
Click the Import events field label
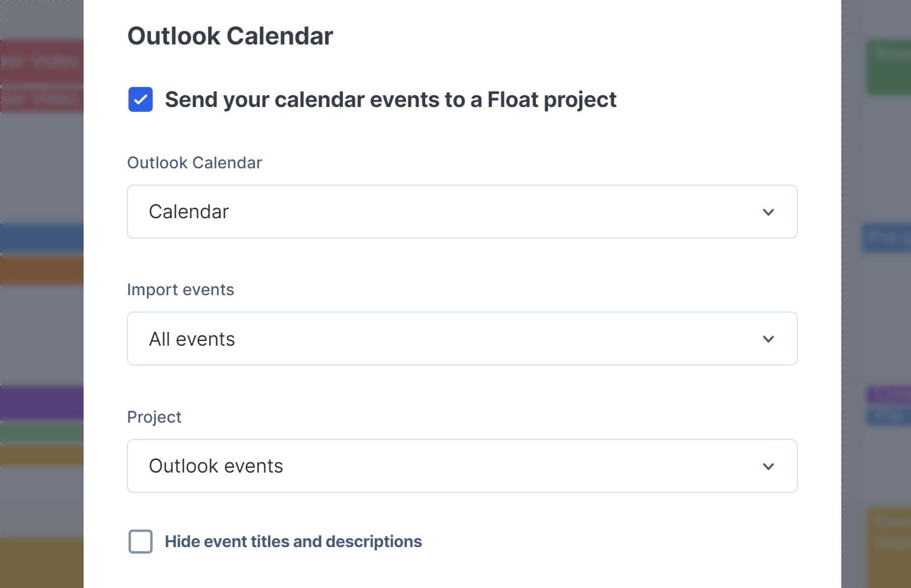point(180,290)
